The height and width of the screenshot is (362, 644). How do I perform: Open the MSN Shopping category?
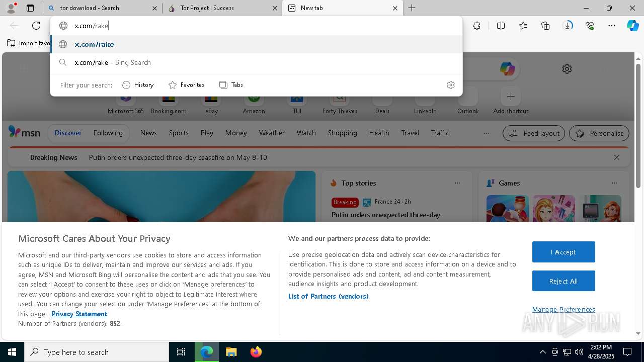(x=342, y=133)
